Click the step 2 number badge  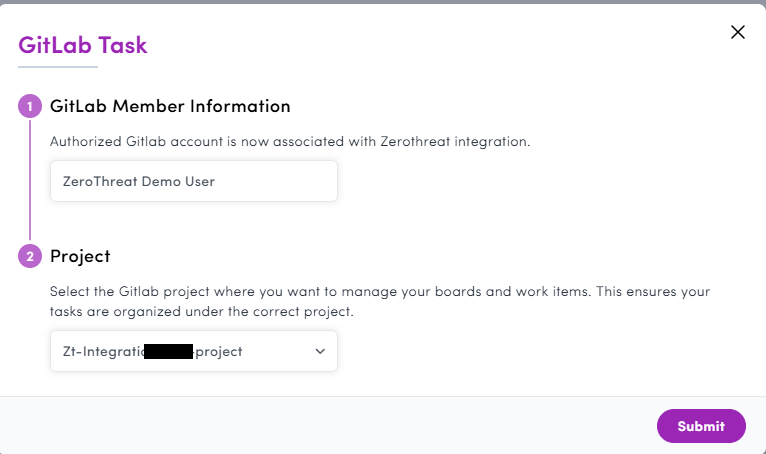point(30,256)
